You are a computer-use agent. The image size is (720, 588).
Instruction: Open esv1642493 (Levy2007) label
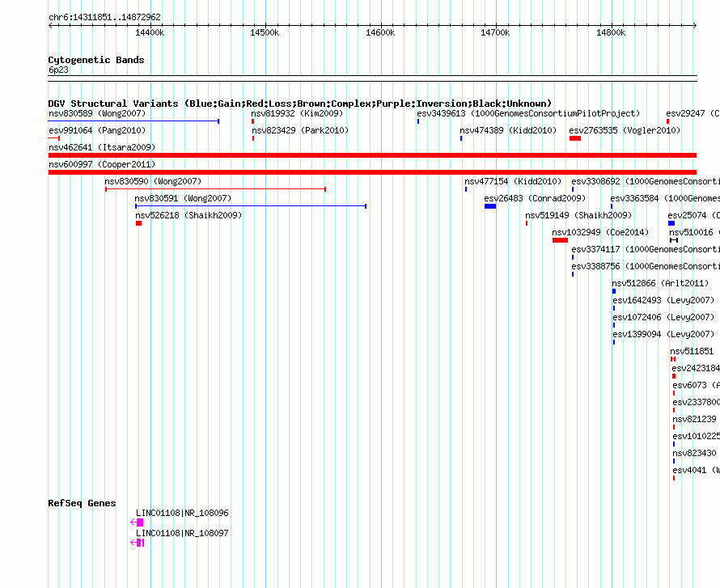pos(663,300)
